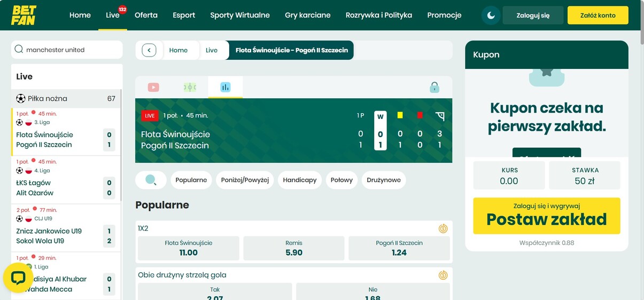Go back with the chevron arrow button
Screen dimensions: 644x300
click(x=149, y=50)
